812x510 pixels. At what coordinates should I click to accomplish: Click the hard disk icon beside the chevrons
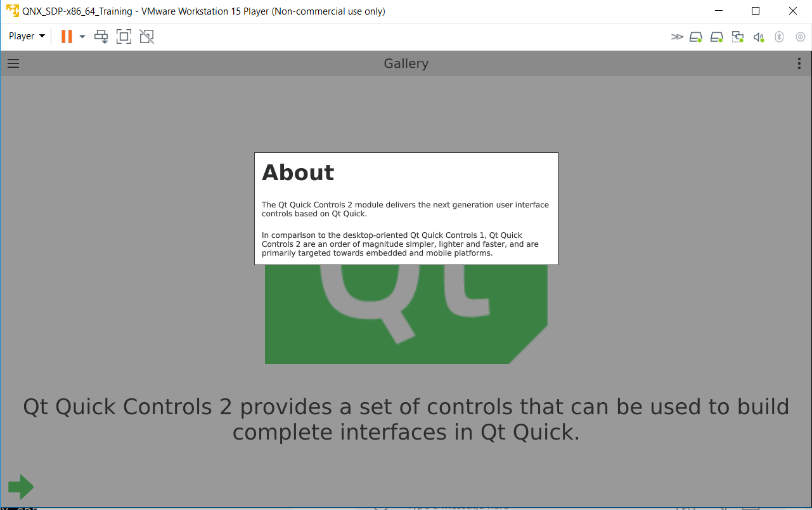click(696, 37)
